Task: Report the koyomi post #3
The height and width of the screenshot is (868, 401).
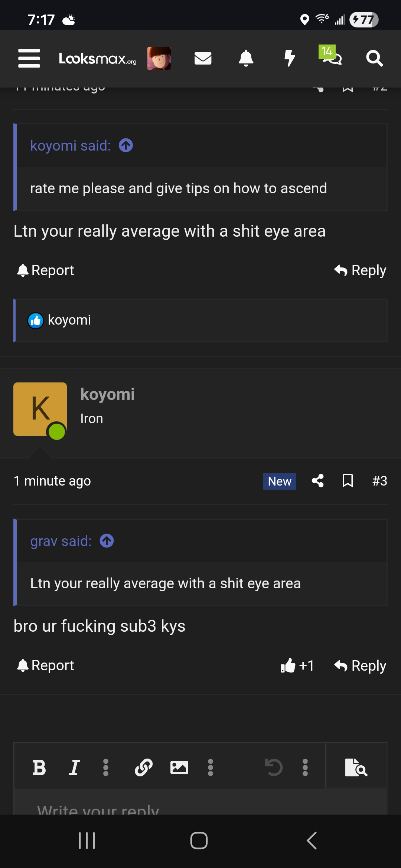Action: coord(46,665)
